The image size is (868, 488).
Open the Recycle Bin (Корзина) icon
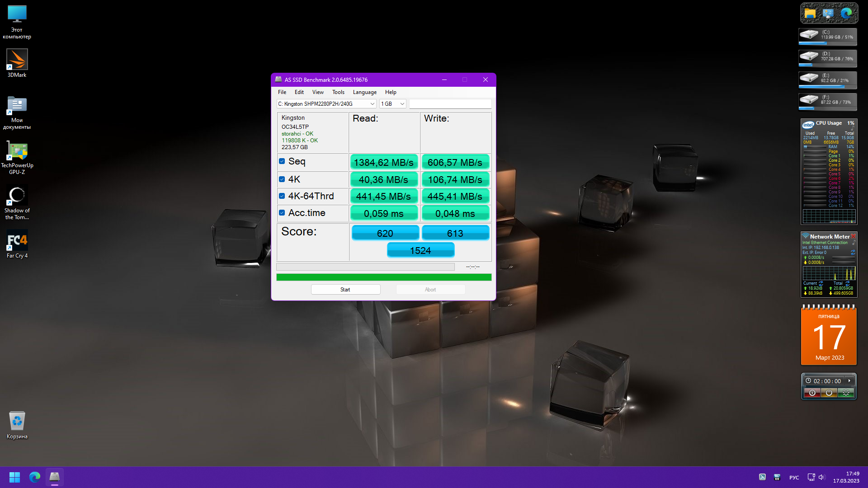click(x=17, y=421)
